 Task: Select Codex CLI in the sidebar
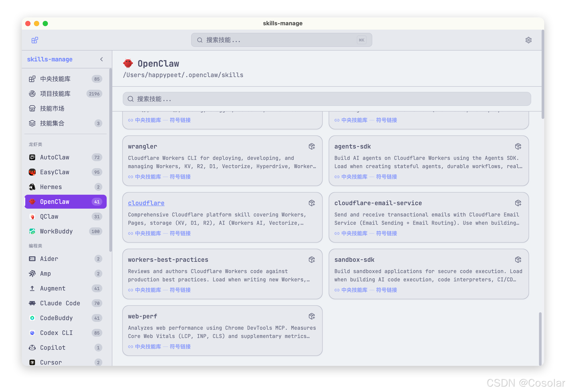(66, 333)
